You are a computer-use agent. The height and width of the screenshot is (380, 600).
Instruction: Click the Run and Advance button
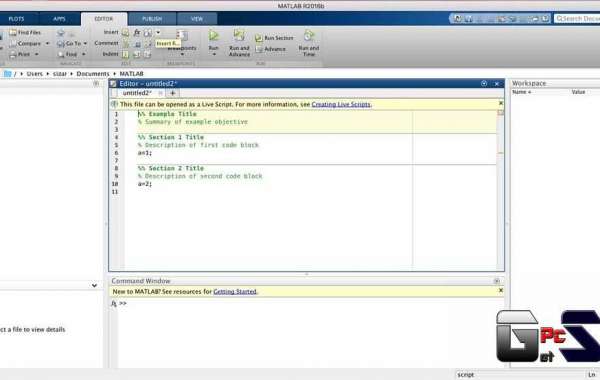(x=239, y=43)
